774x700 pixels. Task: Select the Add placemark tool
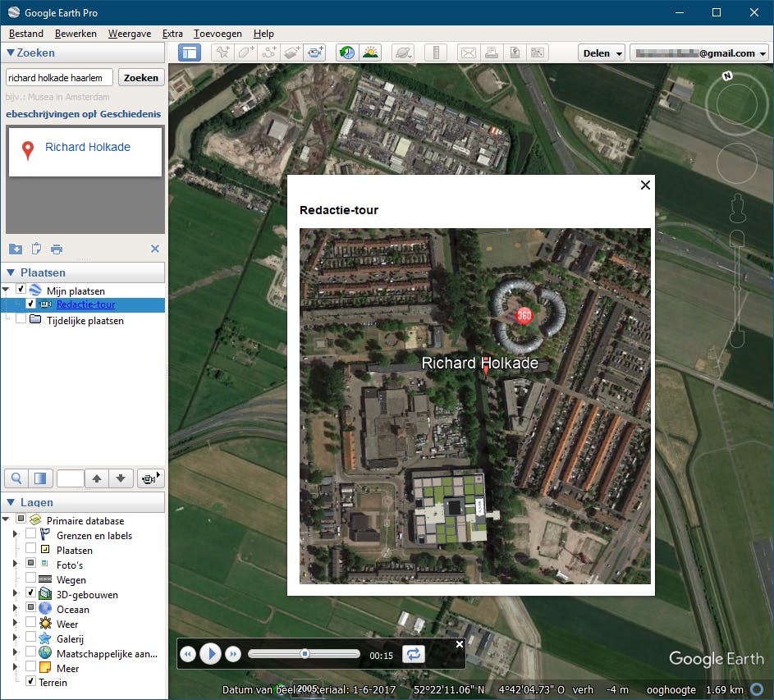(222, 52)
